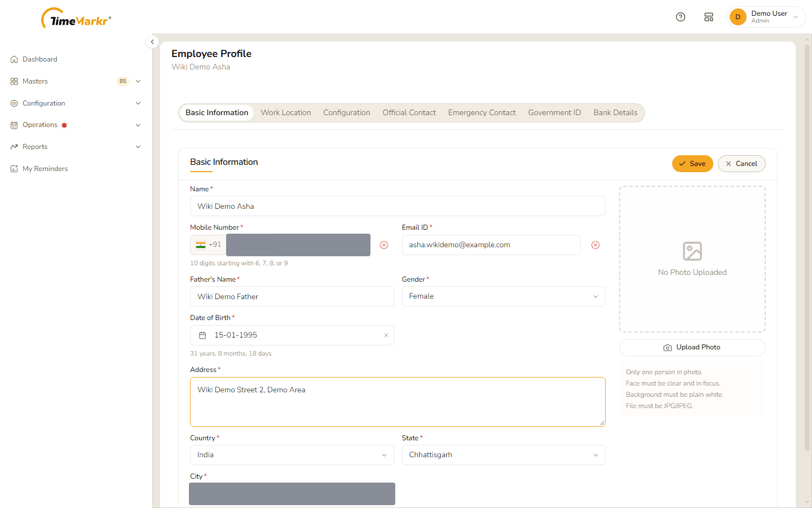Clear the mobile number with the red X icon
Image resolution: width=812 pixels, height=508 pixels.
384,245
